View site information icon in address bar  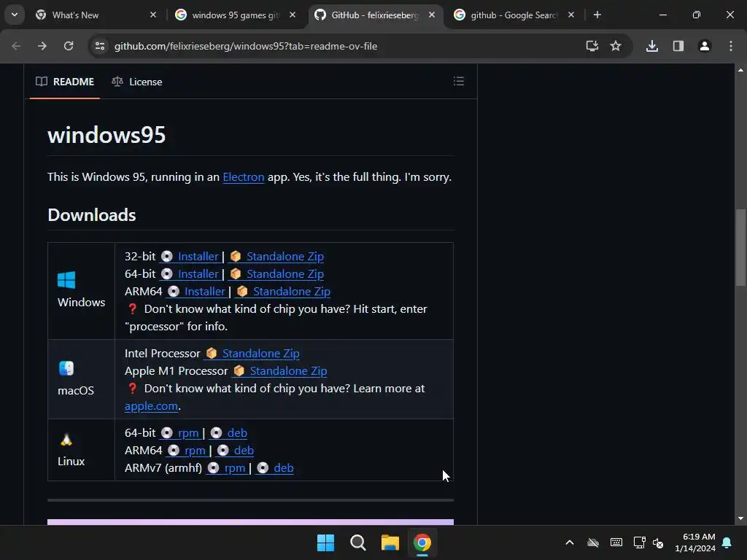click(99, 46)
